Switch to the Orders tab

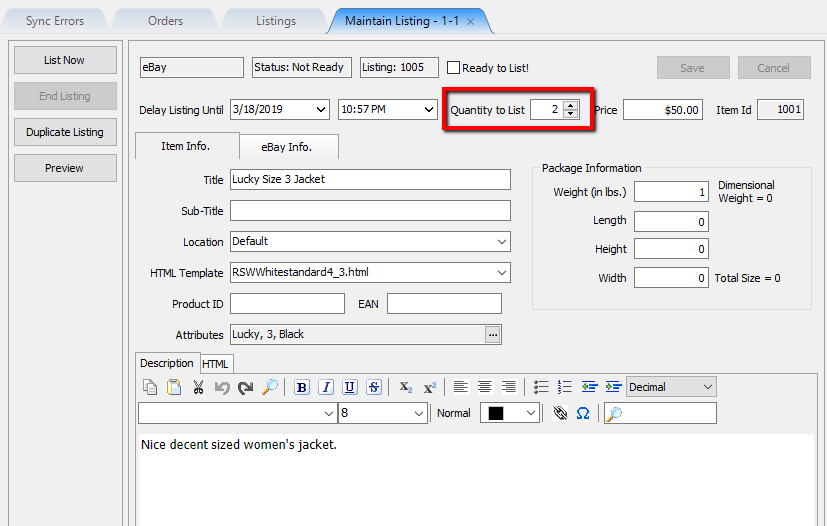click(x=165, y=21)
